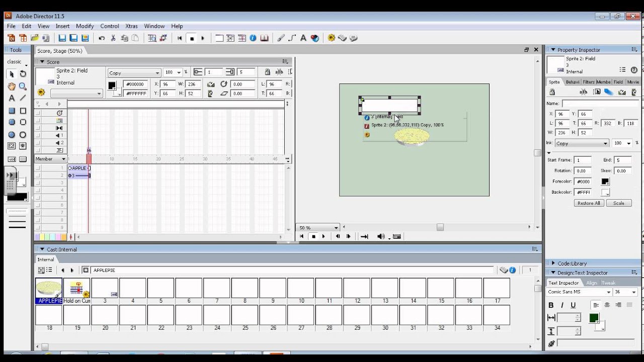Click the Restore All button
This screenshot has width=644, height=362.
pos(589,203)
